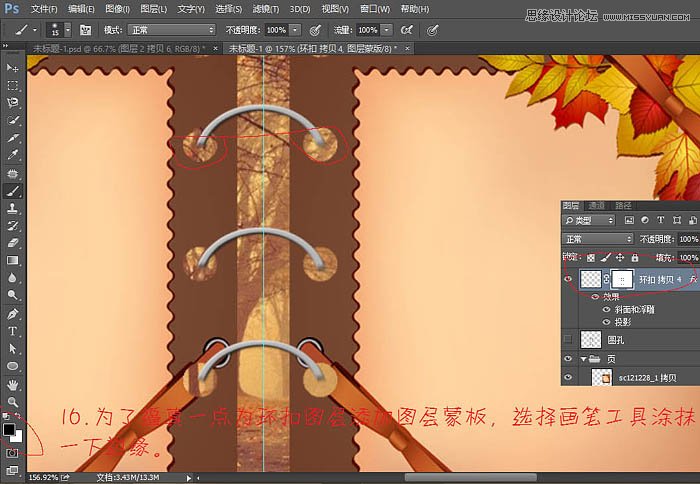
Task: Open the brush panel toggle icon
Action: [86, 30]
